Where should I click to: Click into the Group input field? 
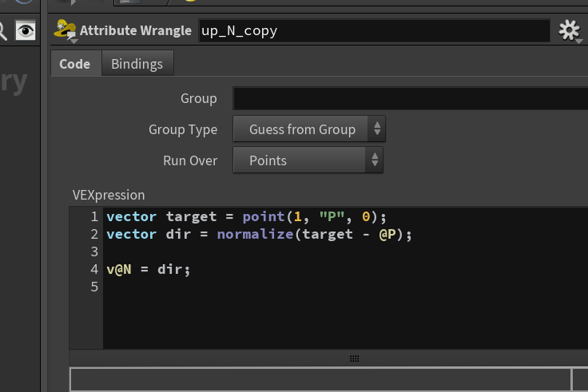tap(411, 98)
